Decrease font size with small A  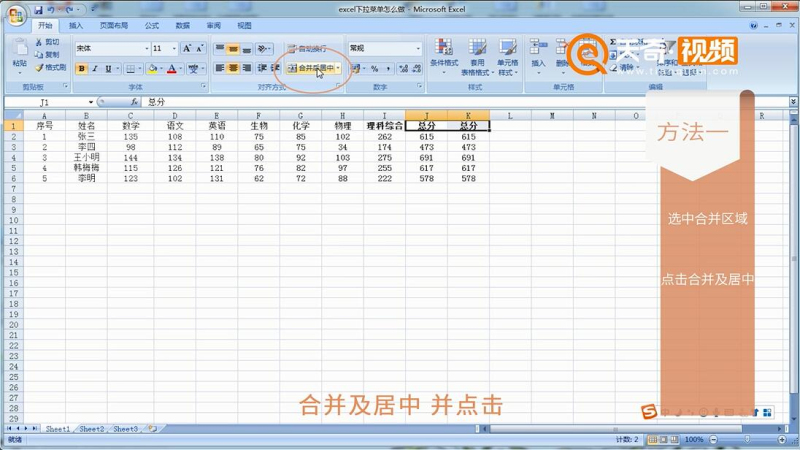click(199, 48)
